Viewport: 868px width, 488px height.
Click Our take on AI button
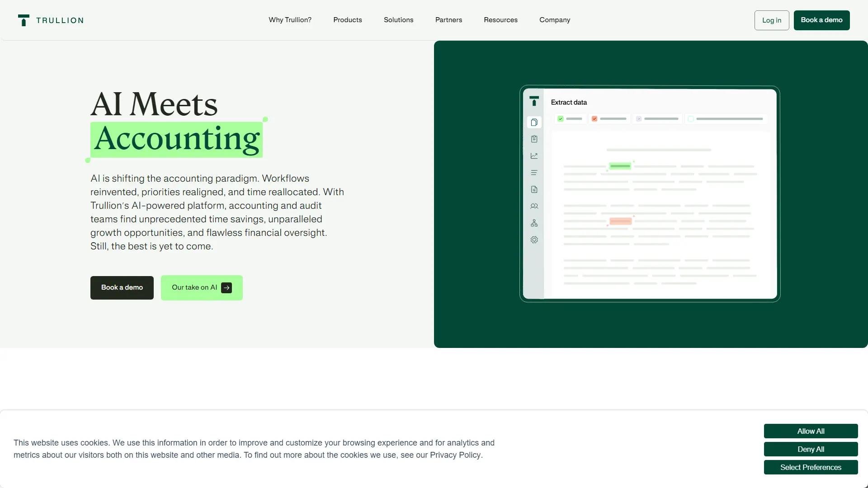(202, 288)
